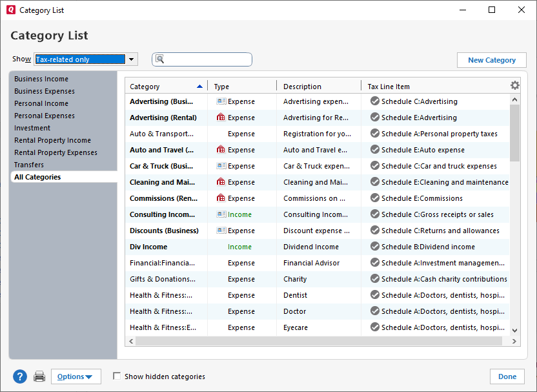Click the Income icon beside Consulting Income
The image size is (537, 392).
(219, 214)
